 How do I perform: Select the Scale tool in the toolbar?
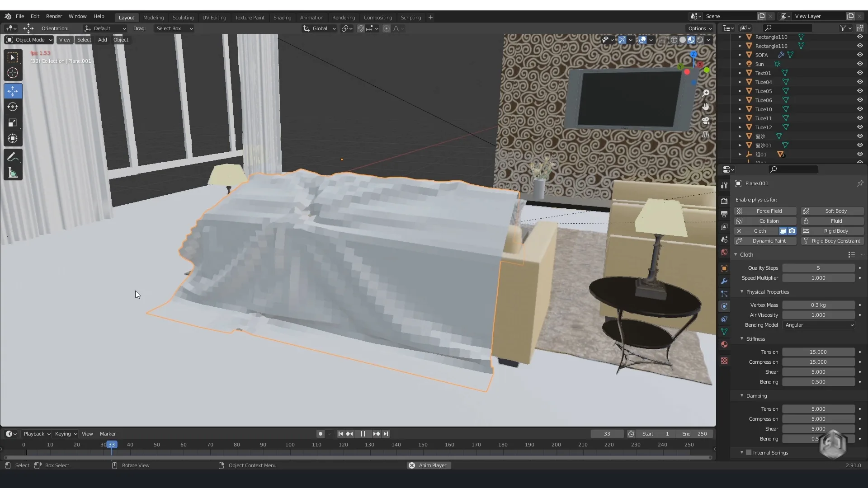13,123
